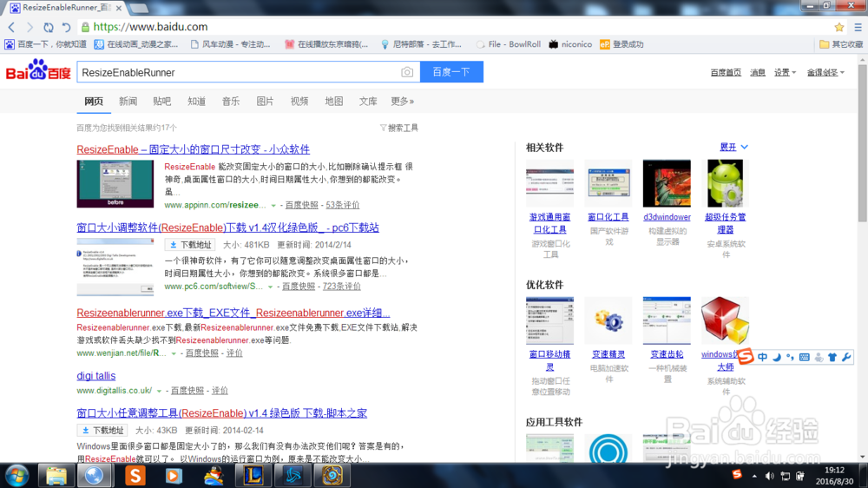
Task: Expand arrow next to wenjian.net result URL
Action: click(174, 353)
